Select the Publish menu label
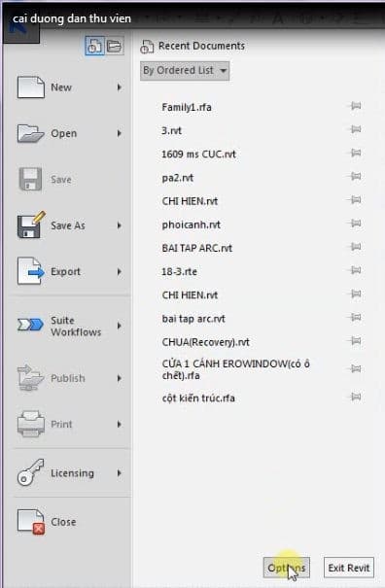Screen dimensions: 385x588 coord(68,378)
